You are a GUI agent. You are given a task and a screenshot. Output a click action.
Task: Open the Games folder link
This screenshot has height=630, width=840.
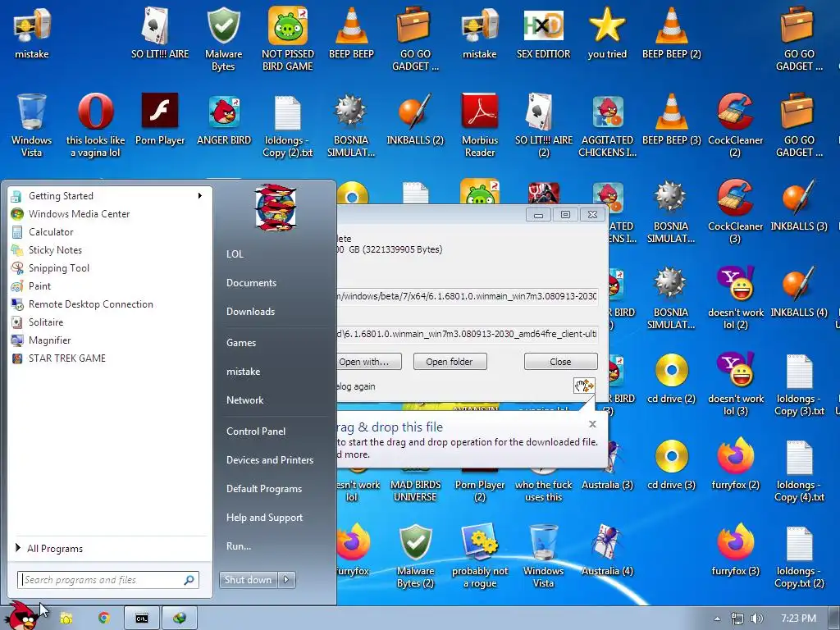pyautogui.click(x=241, y=343)
